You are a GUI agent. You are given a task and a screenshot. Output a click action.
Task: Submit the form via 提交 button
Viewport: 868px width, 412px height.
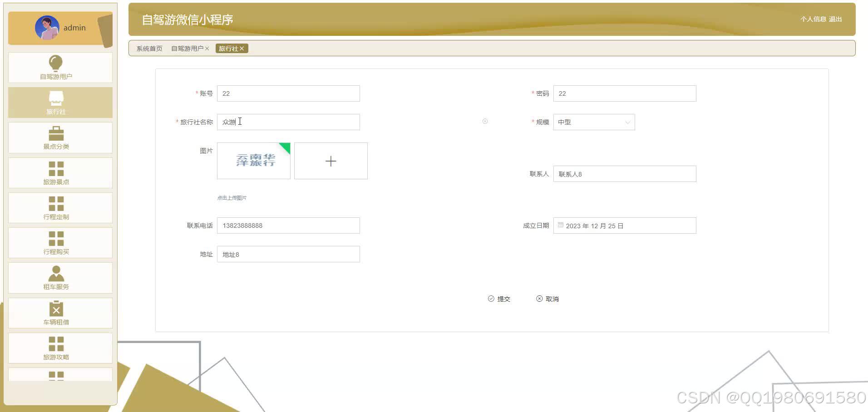pos(499,299)
